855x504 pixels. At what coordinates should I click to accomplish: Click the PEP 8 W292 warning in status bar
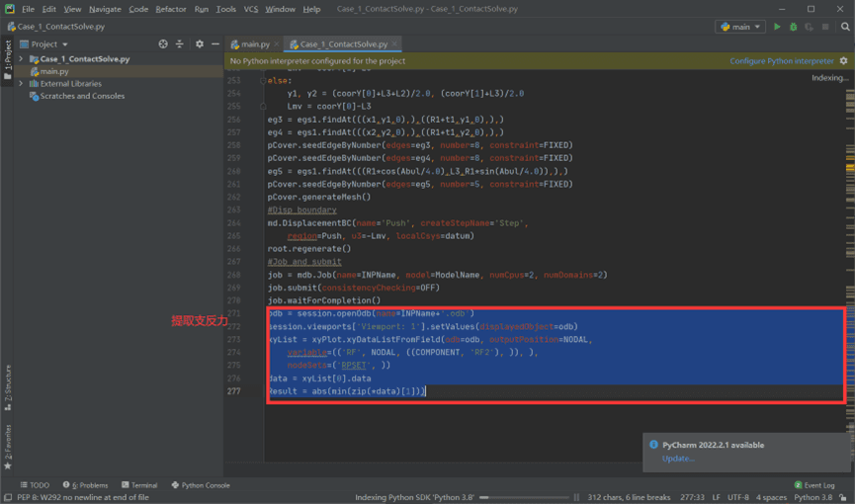pos(83,497)
